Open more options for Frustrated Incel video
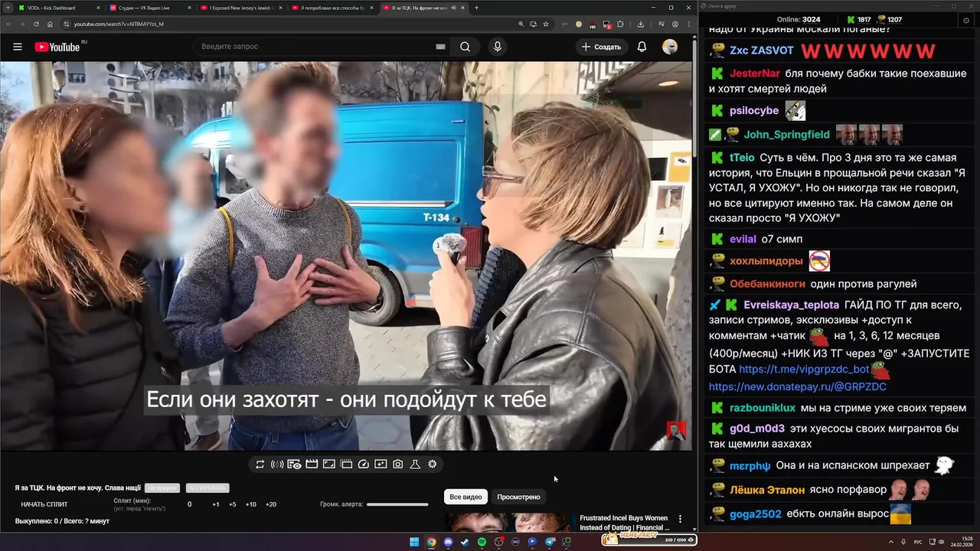 click(x=680, y=519)
